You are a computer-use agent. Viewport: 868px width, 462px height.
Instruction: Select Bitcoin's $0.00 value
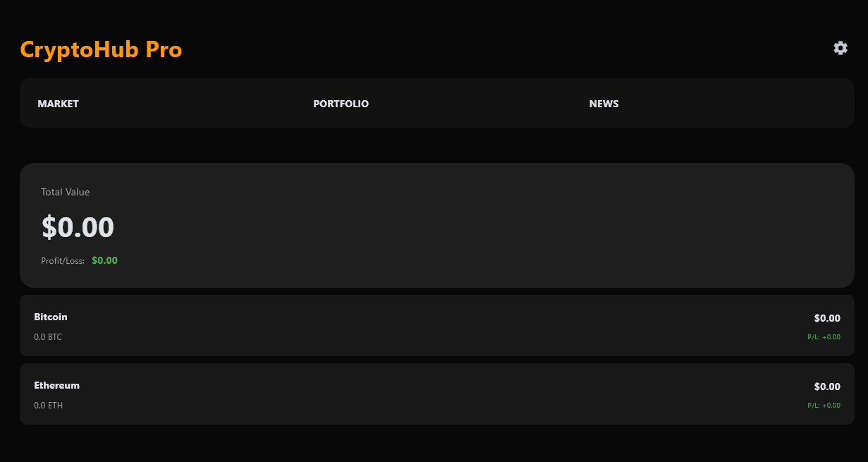(826, 318)
